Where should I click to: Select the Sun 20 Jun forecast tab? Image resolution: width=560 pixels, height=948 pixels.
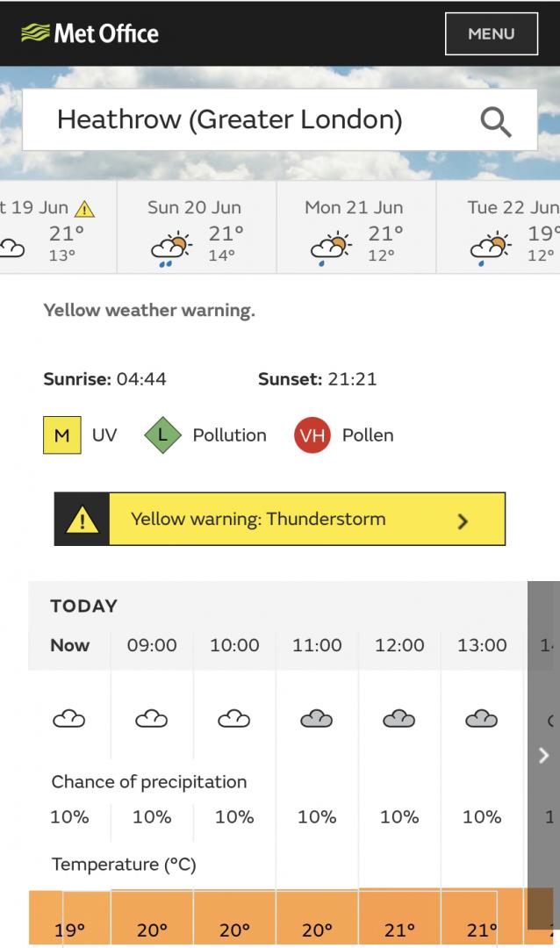(197, 227)
